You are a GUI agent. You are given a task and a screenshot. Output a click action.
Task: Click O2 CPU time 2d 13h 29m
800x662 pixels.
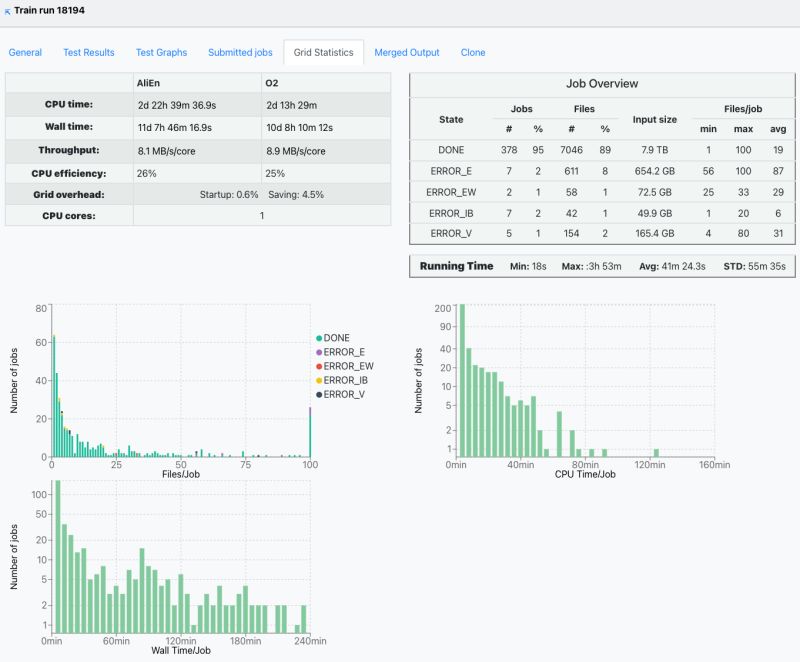tap(291, 106)
